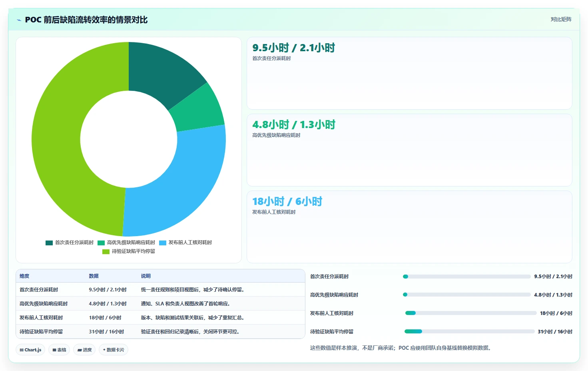Select table row cell 待验证缺陷平均停留
The image size is (588, 371).
(x=41, y=332)
